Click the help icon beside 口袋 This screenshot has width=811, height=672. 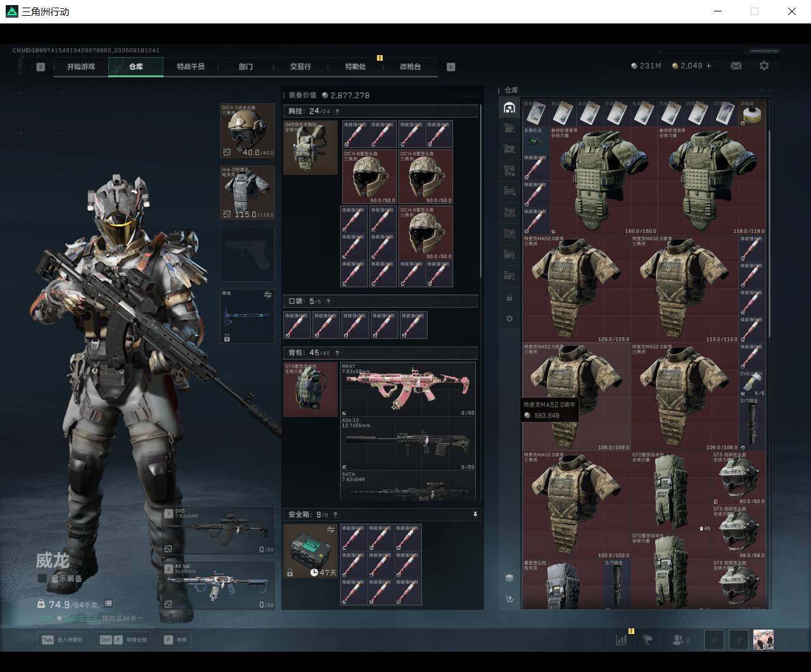pyautogui.click(x=328, y=301)
